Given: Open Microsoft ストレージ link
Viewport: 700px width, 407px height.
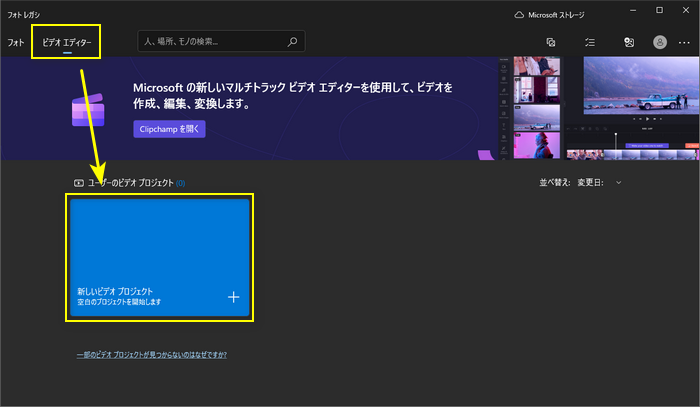Looking at the screenshot, I should [x=556, y=15].
